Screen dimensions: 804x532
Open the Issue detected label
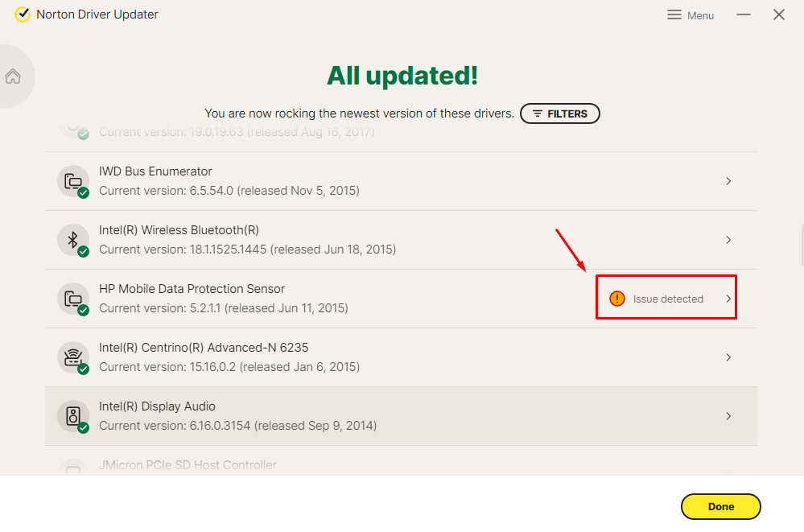pos(668,299)
